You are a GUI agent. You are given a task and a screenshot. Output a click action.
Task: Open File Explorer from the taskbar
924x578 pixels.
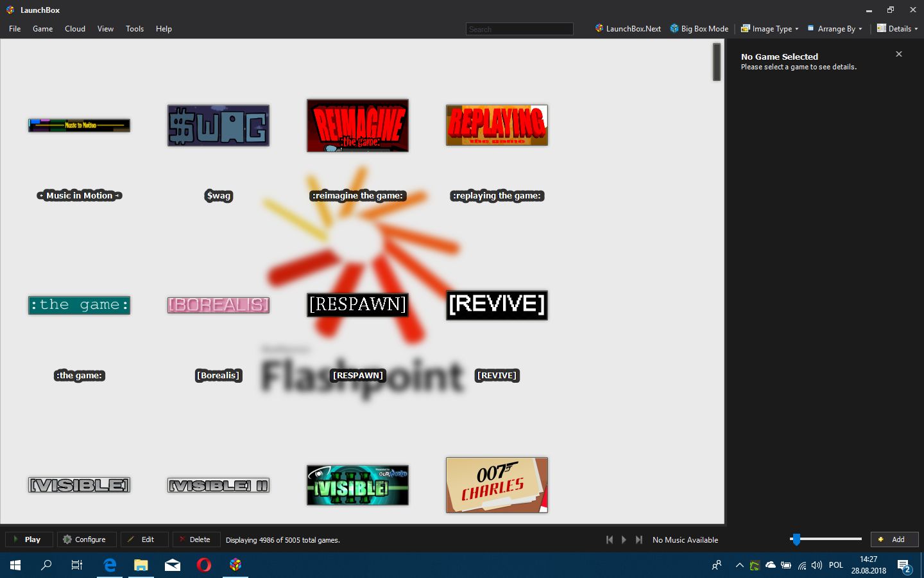click(141, 565)
